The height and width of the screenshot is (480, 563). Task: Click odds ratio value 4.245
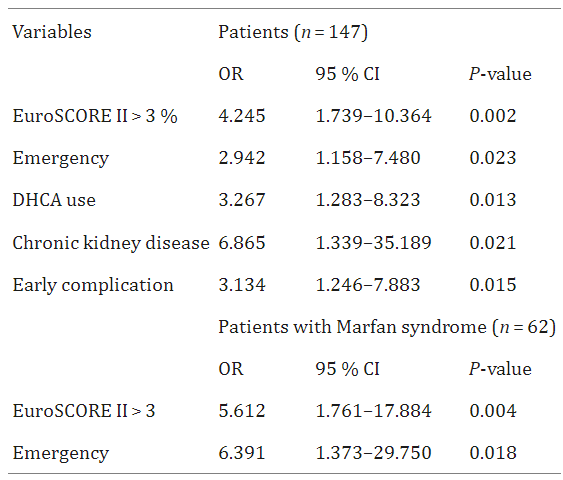(x=242, y=116)
